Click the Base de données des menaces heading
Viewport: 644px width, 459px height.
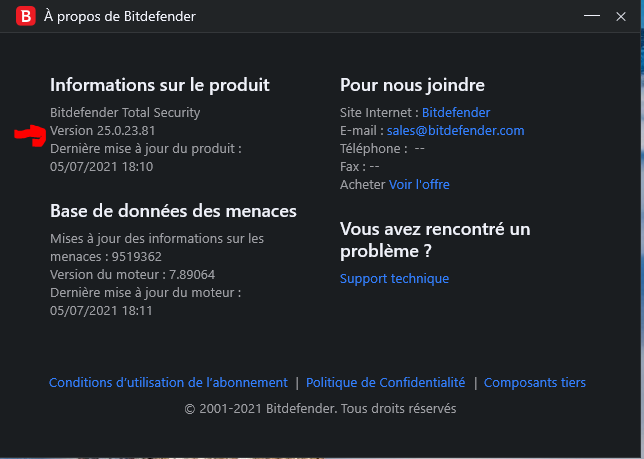pyautogui.click(x=173, y=211)
